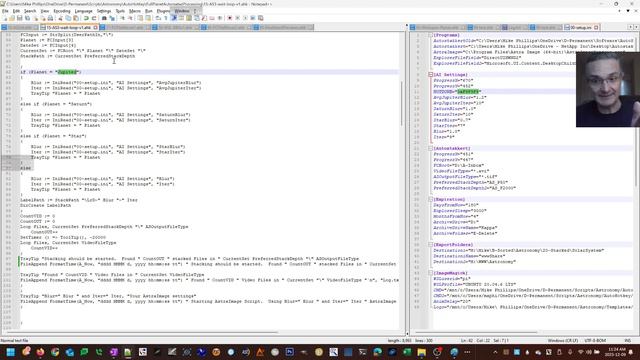Close the 15-AS3-wait-loop-v1.ahk tab
The width and height of the screenshot is (640, 360).
(96, 27)
